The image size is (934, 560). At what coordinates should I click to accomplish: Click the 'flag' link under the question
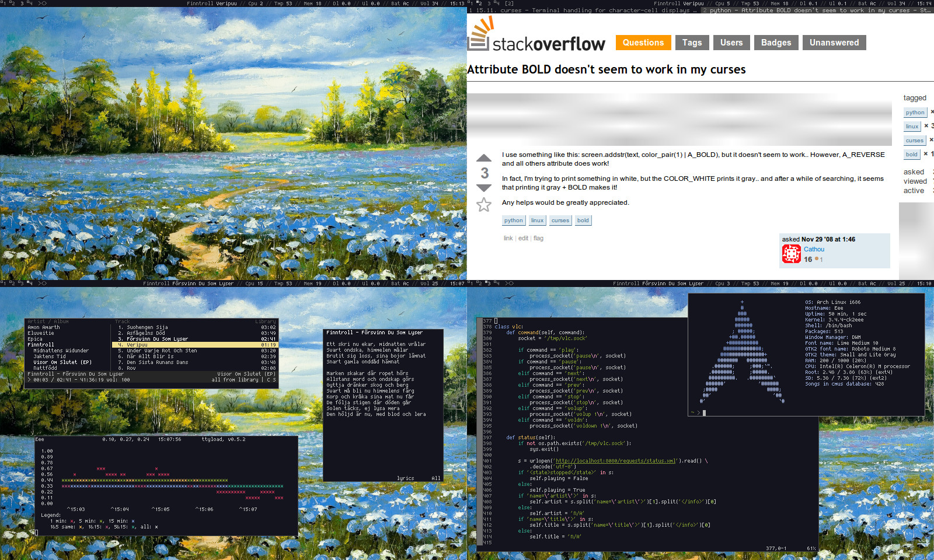[x=538, y=238]
